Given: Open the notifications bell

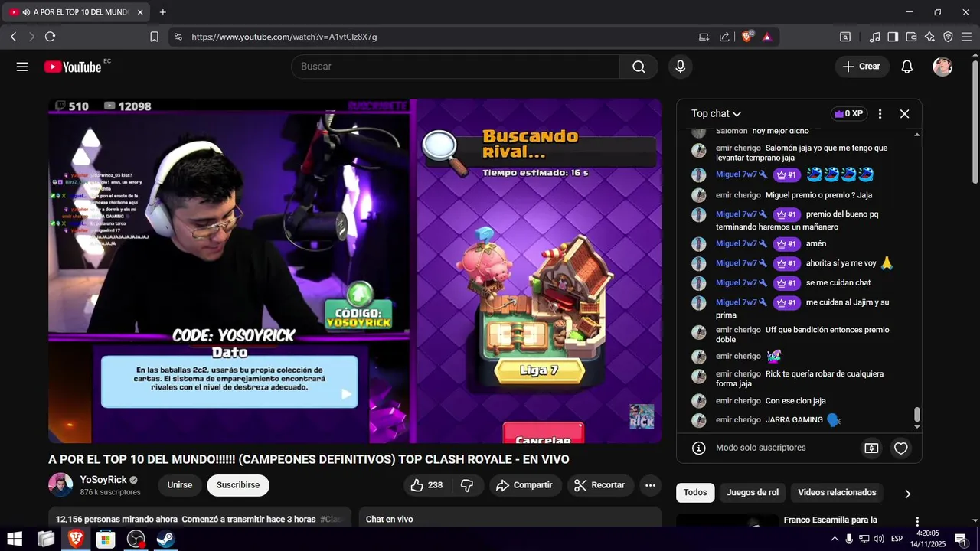Looking at the screenshot, I should click(906, 67).
